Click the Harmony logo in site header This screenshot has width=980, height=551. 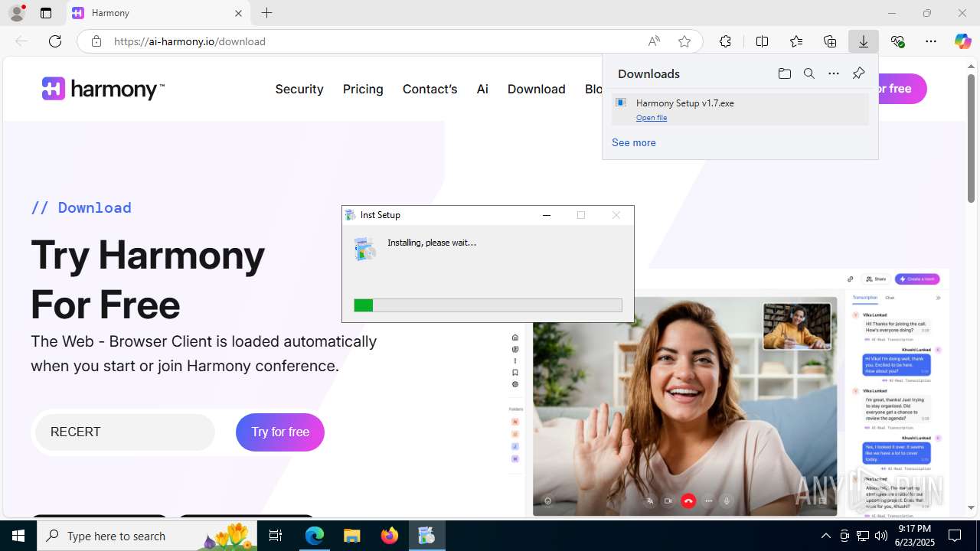103,89
